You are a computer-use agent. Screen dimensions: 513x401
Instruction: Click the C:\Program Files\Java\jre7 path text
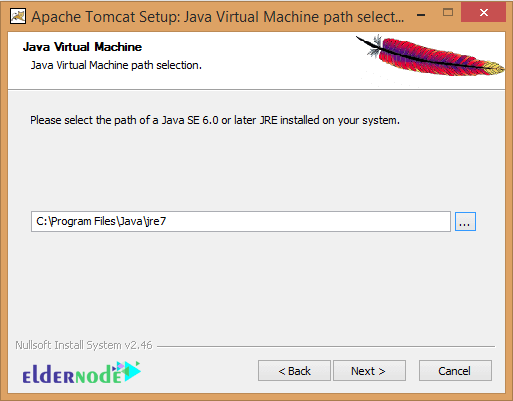(101, 221)
